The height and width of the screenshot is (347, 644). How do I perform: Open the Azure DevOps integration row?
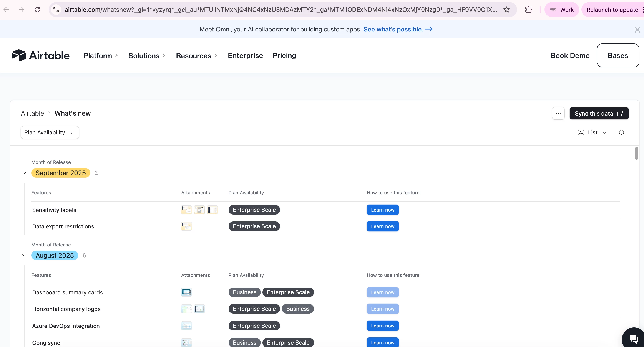pos(325,326)
